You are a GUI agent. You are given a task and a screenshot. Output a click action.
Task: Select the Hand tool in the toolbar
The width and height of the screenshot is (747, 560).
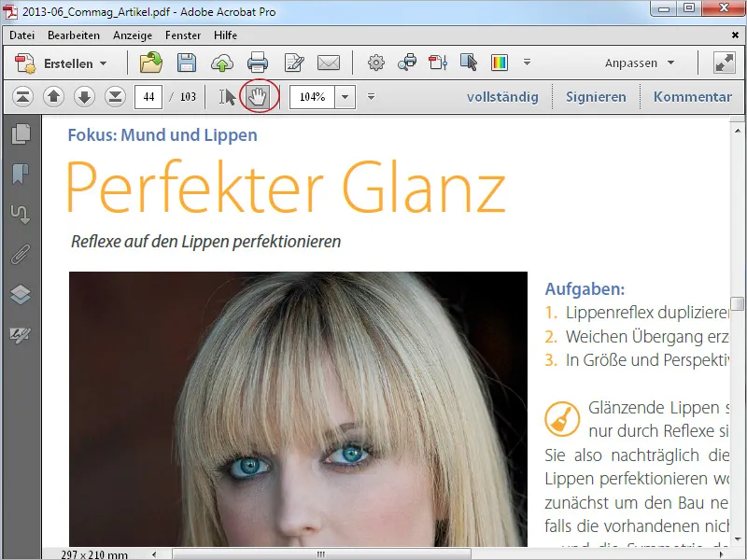(259, 96)
